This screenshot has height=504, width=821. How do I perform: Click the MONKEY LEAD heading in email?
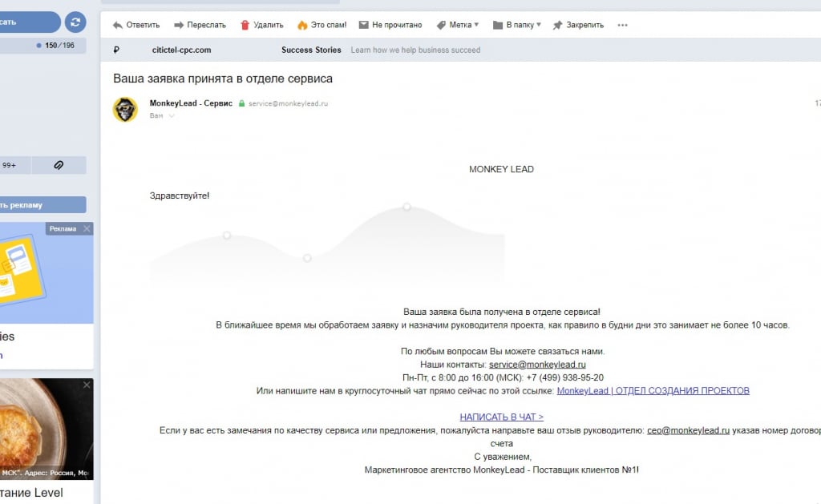tap(501, 169)
